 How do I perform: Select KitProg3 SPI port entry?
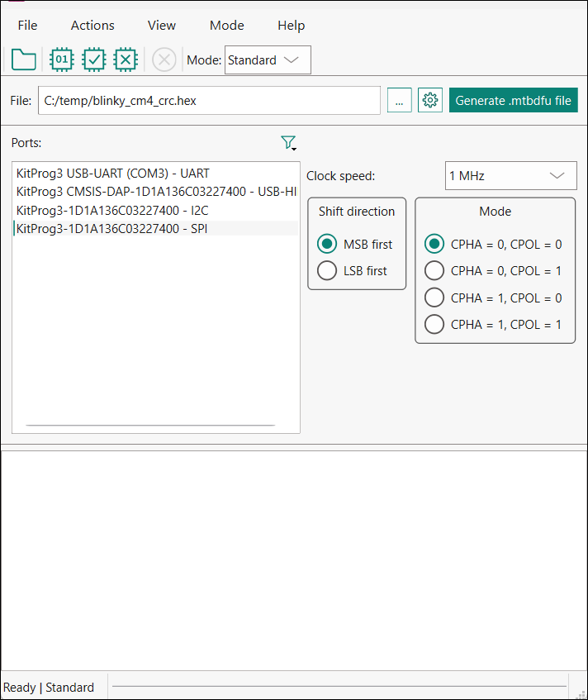click(156, 229)
